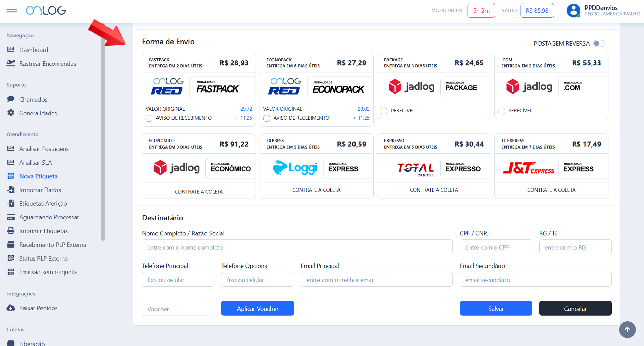Click the Rastrear Encomendas plane icon
This screenshot has width=644, height=346.
click(11, 63)
